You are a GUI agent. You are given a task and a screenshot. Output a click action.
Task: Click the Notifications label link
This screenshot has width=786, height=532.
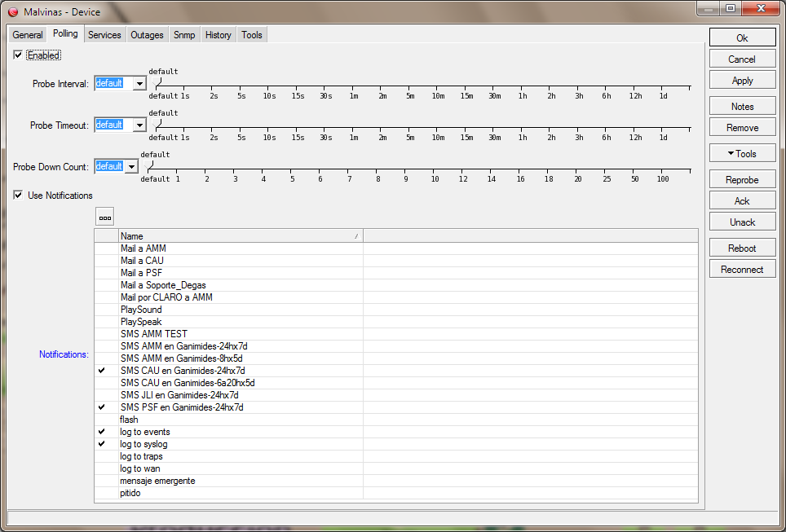pos(64,354)
